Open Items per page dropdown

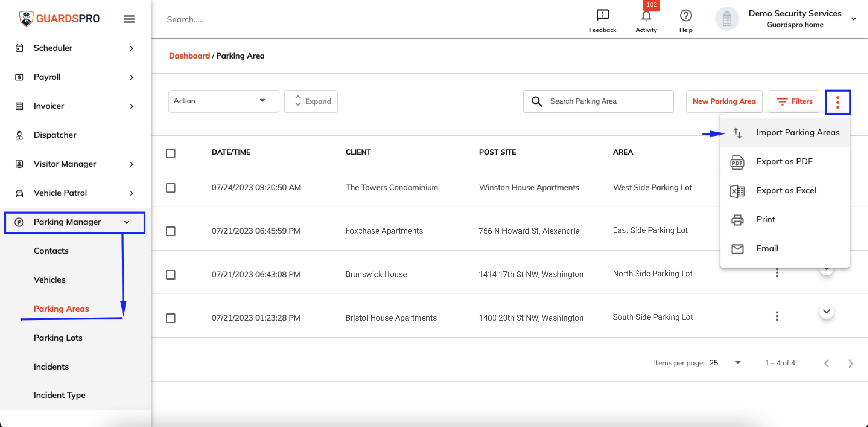[726, 363]
